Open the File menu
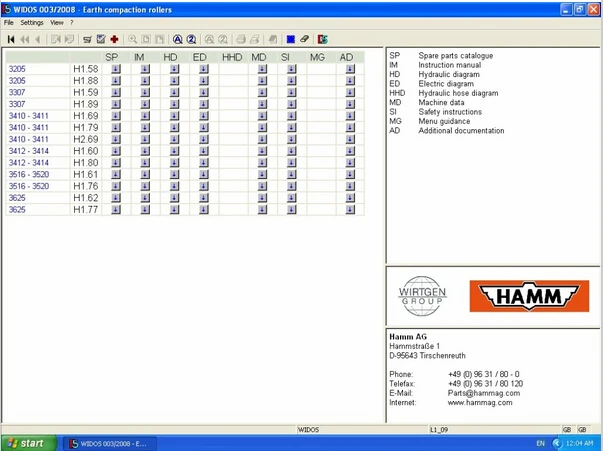 [8, 23]
